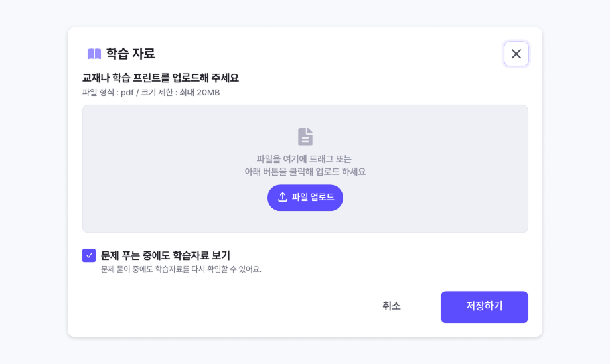
Task: Click the document file icon in drop zone
Action: [x=305, y=137]
